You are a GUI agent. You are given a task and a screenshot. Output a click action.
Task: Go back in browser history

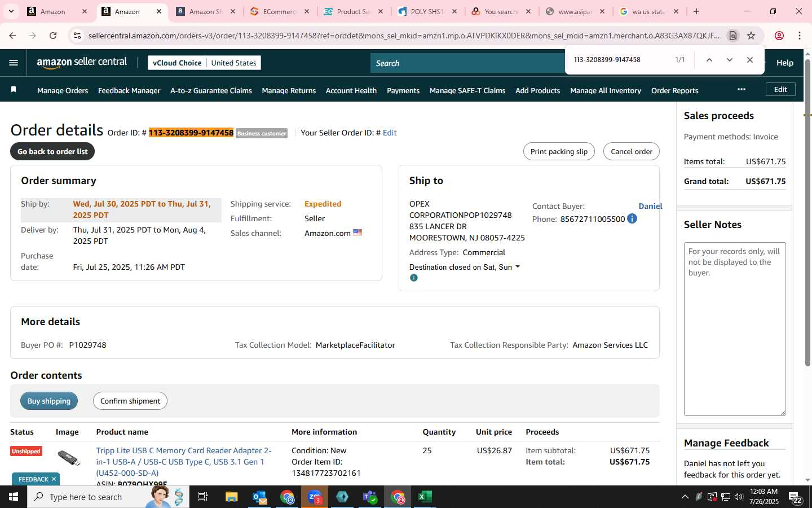click(x=12, y=36)
